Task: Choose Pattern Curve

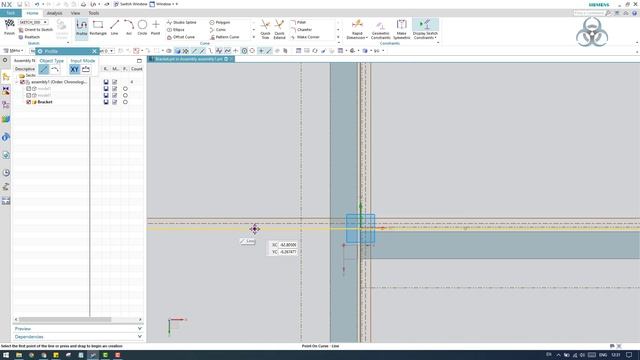Action: click(x=224, y=37)
